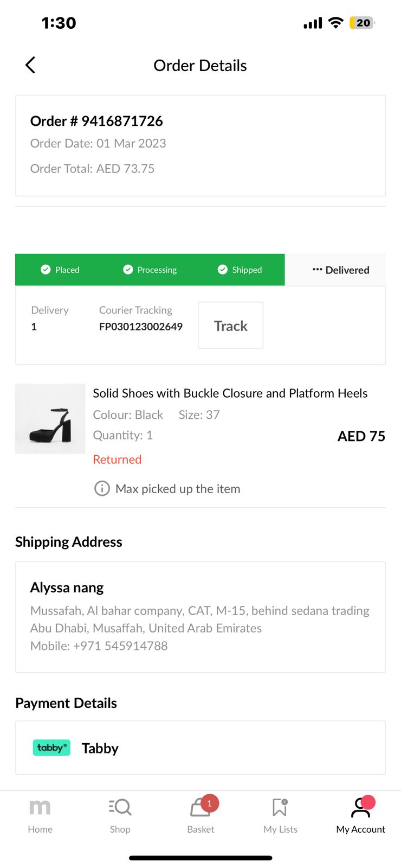Open the Shop search icon
Image resolution: width=401 pixels, height=868 pixels.
120,807
